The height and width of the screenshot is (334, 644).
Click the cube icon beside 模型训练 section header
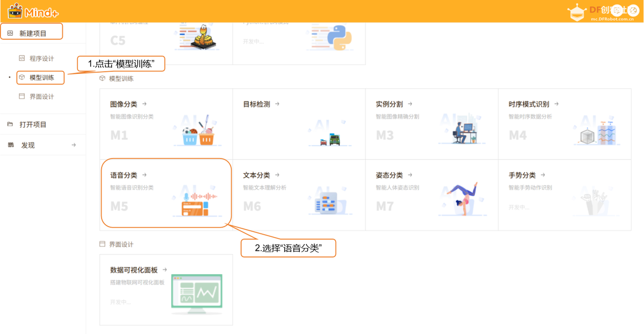pos(102,79)
